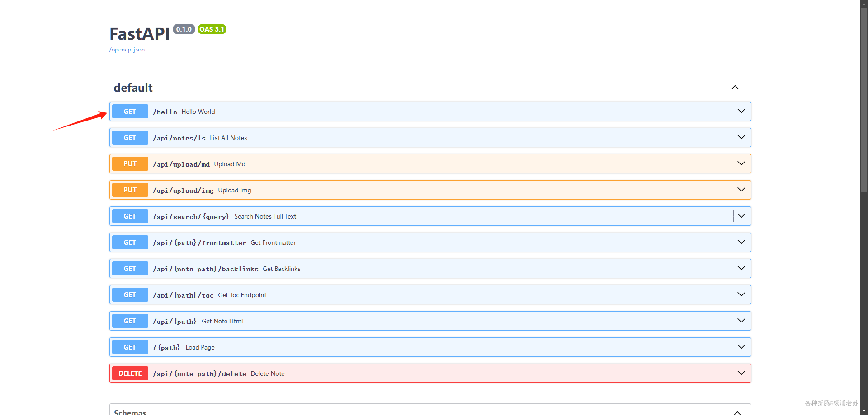Expand the frontmatter endpoint chevron
Screen dimensions: 868x415
click(741, 242)
